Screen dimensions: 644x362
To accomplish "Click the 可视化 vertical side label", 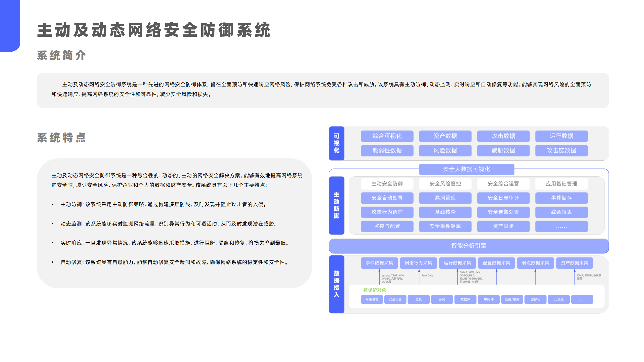I will tap(337, 143).
